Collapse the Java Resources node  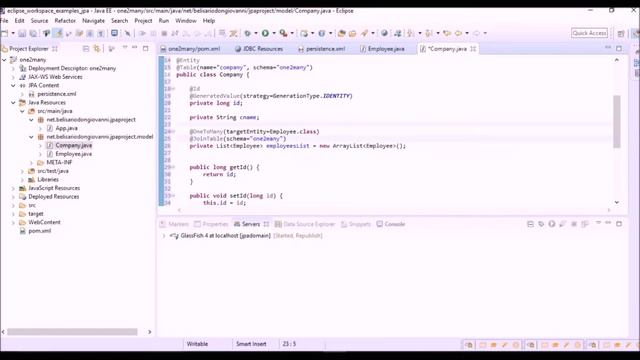[x=13, y=102]
